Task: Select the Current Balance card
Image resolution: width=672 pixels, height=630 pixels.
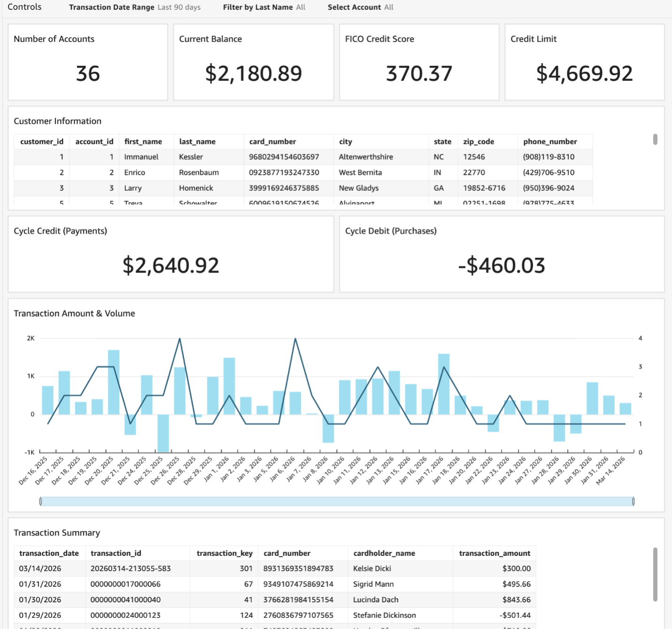Action: click(253, 73)
